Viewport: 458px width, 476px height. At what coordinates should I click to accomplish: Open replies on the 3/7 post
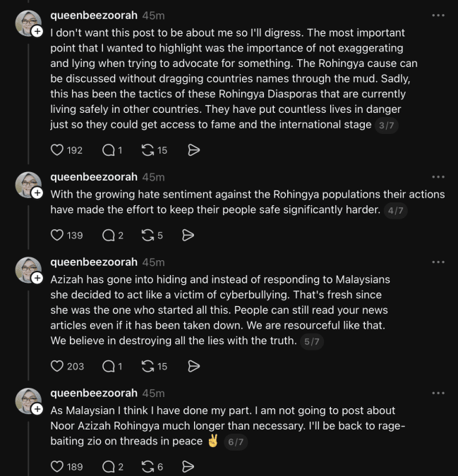click(109, 150)
